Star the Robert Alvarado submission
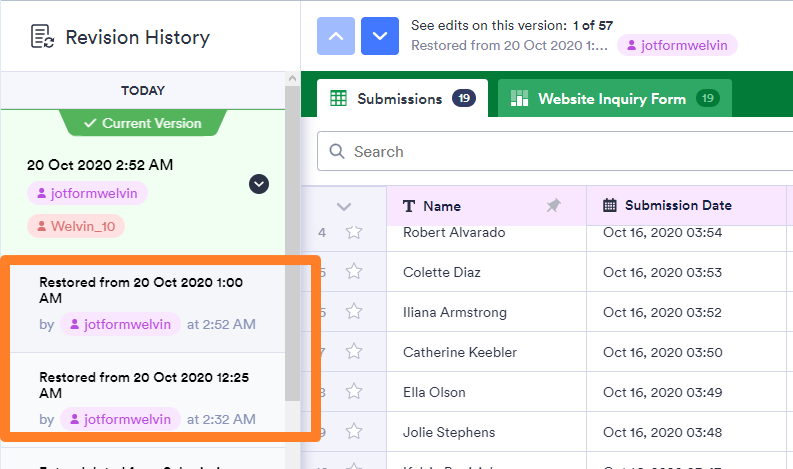Screen dimensions: 793x469 [353, 233]
